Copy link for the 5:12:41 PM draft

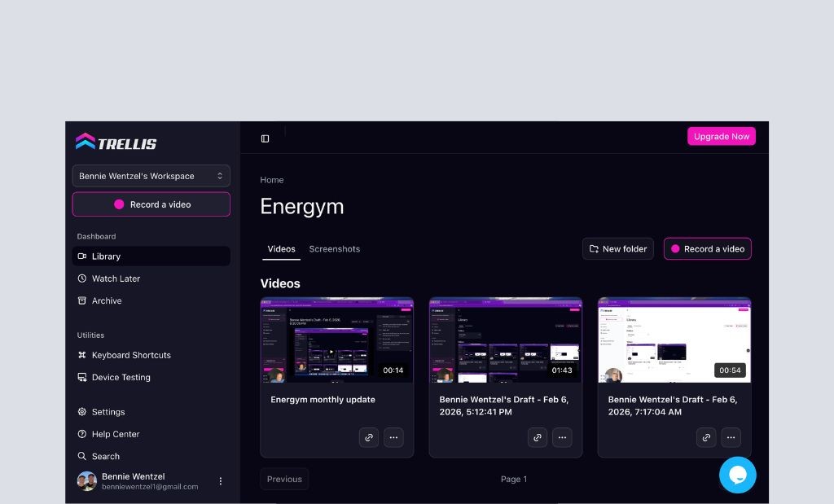pos(538,437)
